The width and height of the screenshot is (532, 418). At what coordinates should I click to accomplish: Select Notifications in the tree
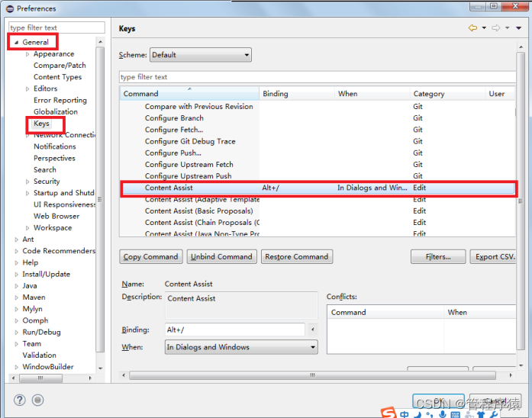click(x=55, y=146)
